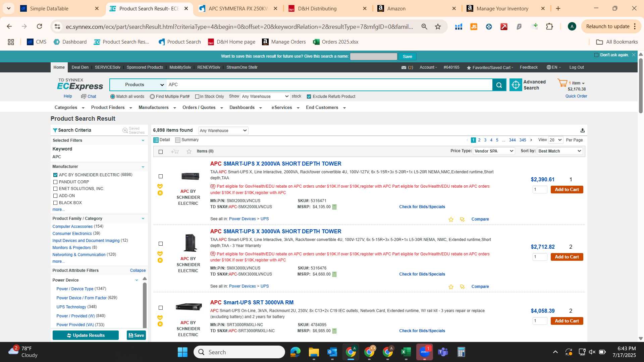Click SMART-UPS X 2000VA product thumbnail
Viewport: 644px width, 362px height.
190,176
